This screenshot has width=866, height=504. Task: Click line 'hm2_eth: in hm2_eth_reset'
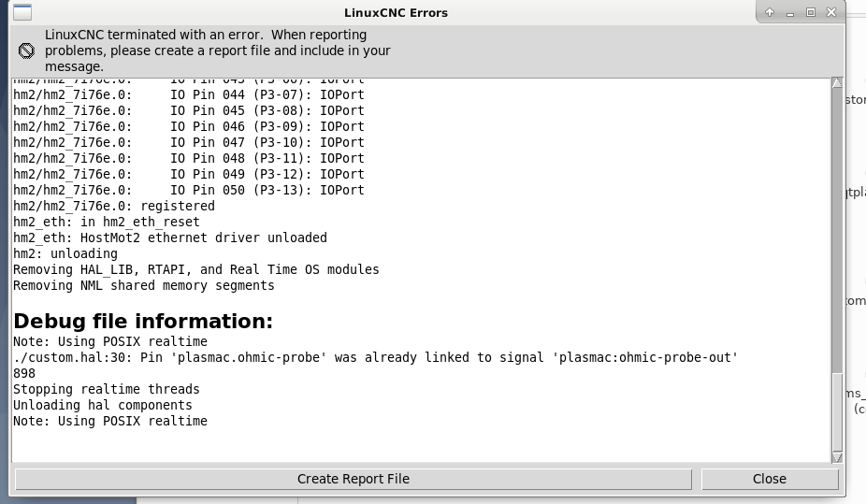[107, 222]
